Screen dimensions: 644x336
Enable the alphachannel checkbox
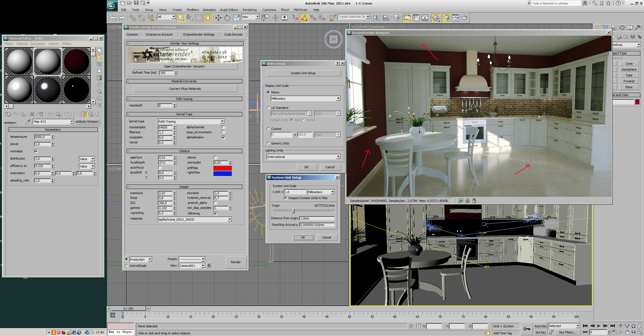(223, 127)
